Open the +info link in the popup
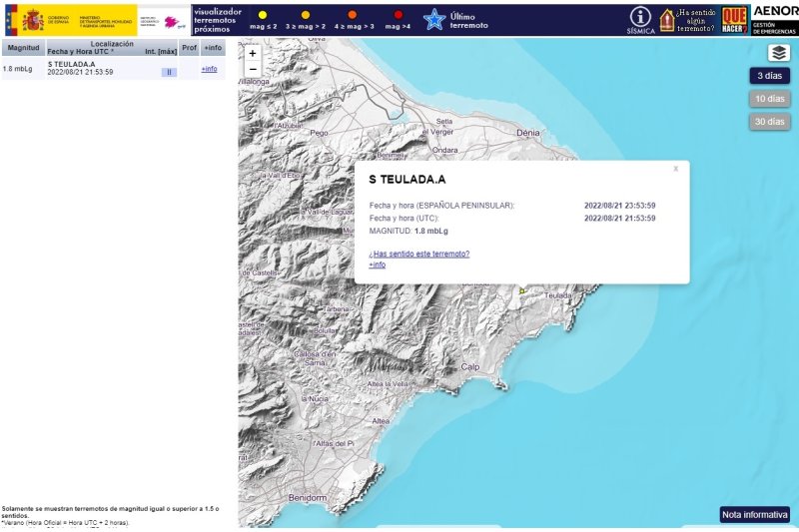 (x=378, y=265)
